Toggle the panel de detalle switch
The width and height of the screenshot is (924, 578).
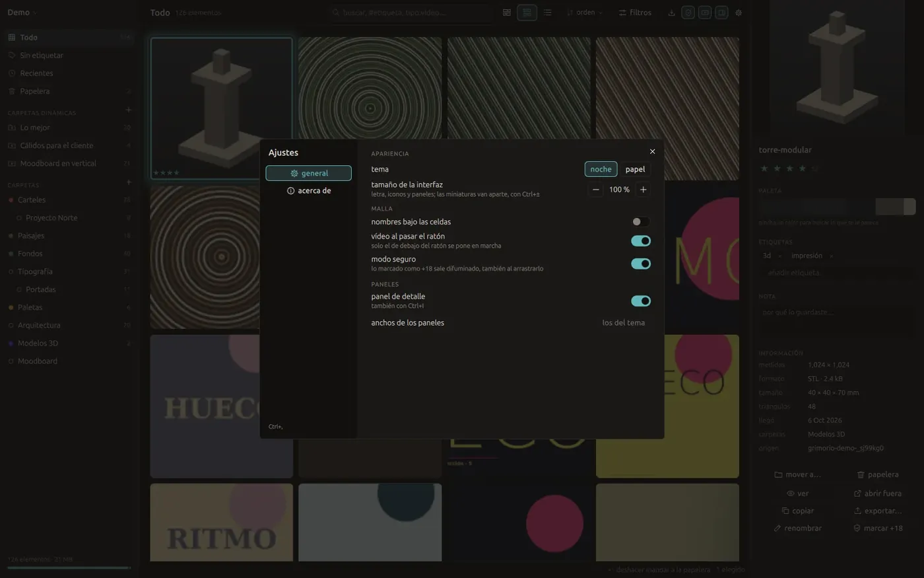pyautogui.click(x=640, y=301)
